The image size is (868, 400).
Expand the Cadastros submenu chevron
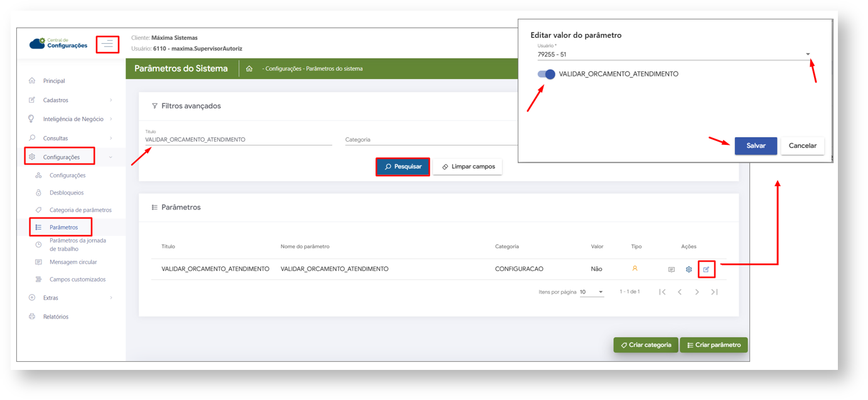click(111, 100)
